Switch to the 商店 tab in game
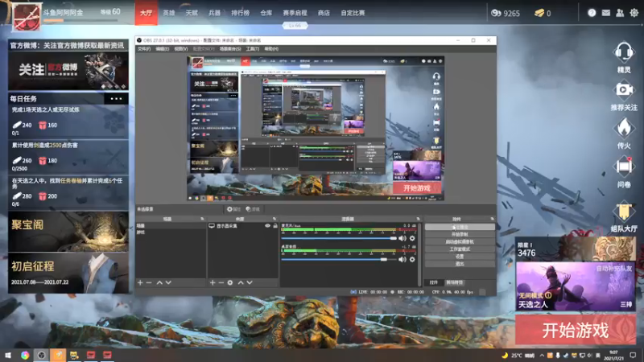 pyautogui.click(x=324, y=13)
